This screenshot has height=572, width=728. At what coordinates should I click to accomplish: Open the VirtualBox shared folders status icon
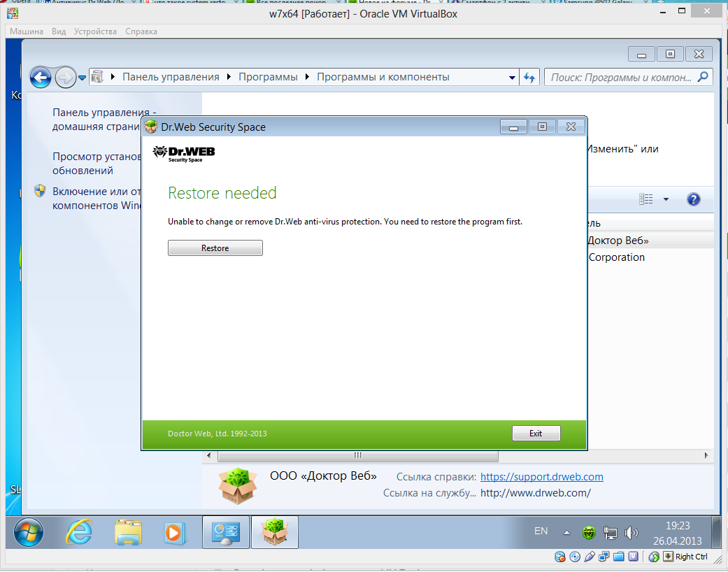click(x=619, y=557)
